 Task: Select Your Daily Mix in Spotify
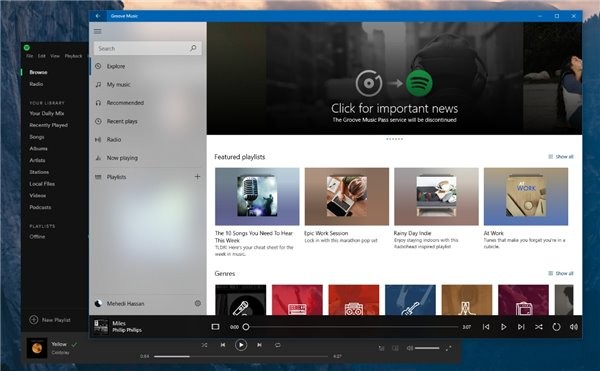click(x=47, y=113)
